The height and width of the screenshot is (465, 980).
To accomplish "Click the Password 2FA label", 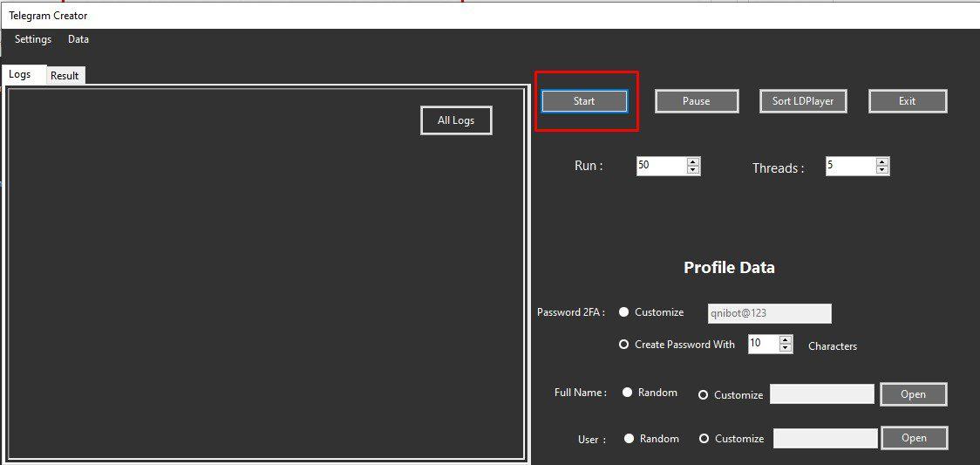I will click(x=570, y=311).
